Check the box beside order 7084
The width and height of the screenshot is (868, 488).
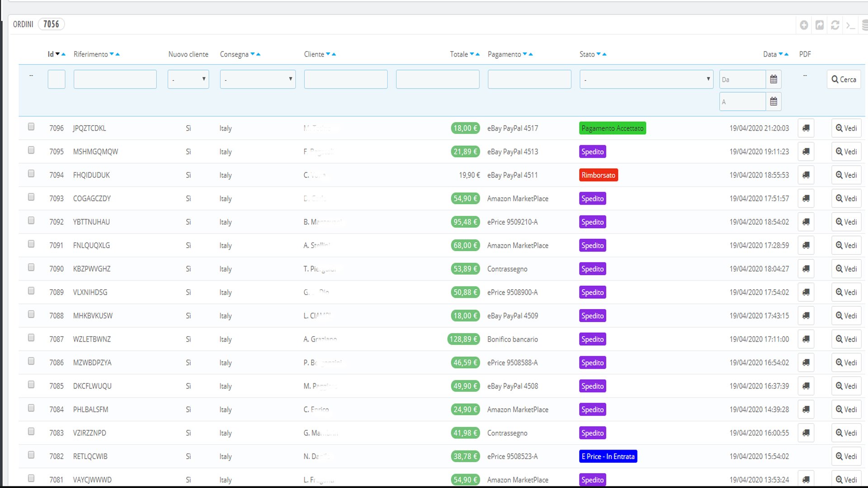[x=31, y=408]
